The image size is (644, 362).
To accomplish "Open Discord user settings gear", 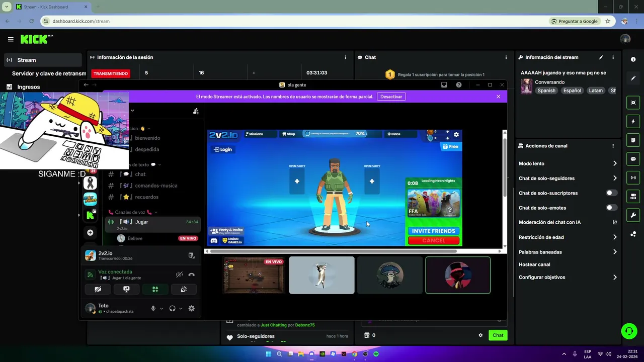I will (191, 309).
